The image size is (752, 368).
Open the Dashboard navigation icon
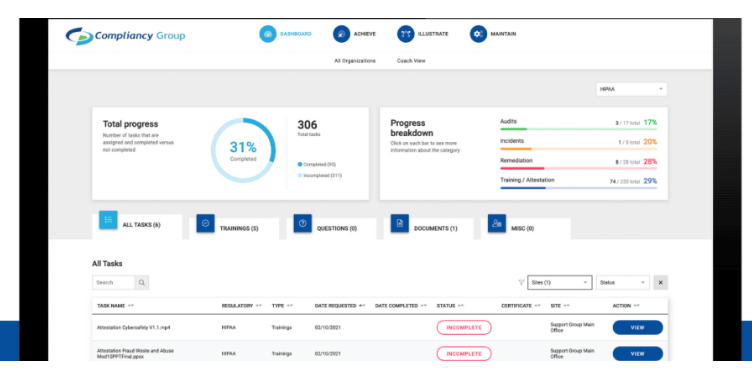coord(268,34)
